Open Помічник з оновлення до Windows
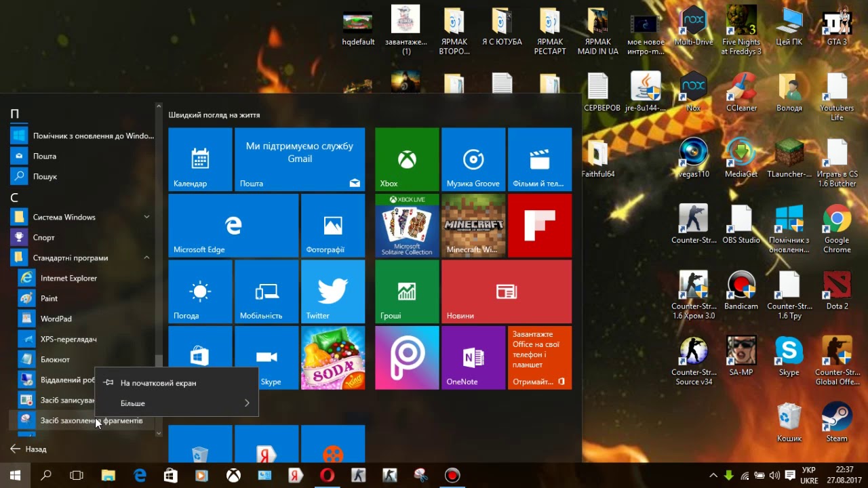Screen dimensions: 868x488 pyautogui.click(x=81, y=136)
